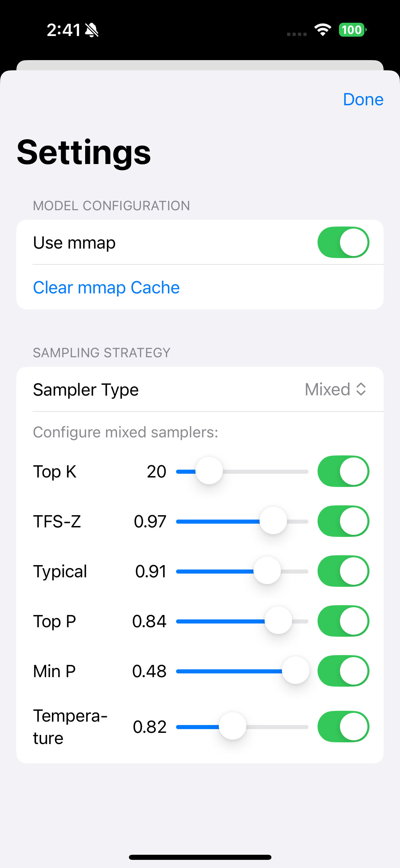Turn off the Top K sampler toggle
This screenshot has height=868, width=400.
(343, 471)
